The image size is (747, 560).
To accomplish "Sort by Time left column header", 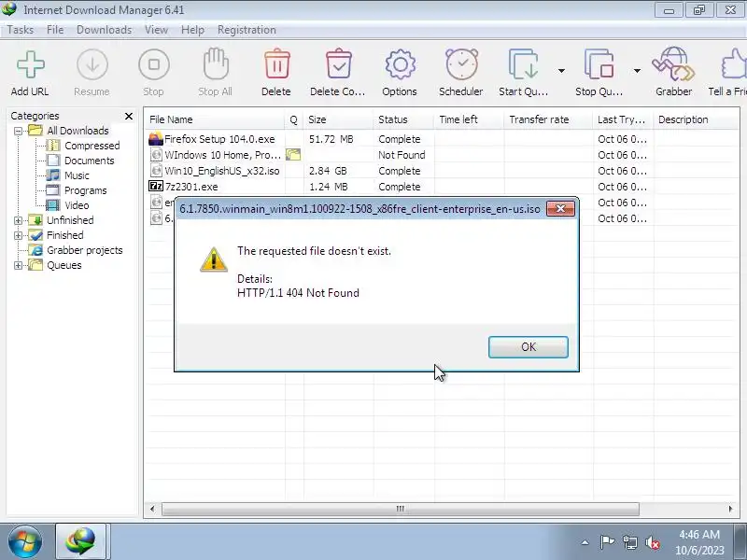I will [470, 119].
